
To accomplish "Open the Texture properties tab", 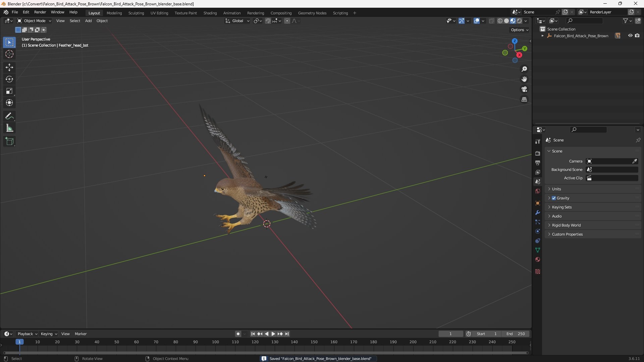I will 538,271.
